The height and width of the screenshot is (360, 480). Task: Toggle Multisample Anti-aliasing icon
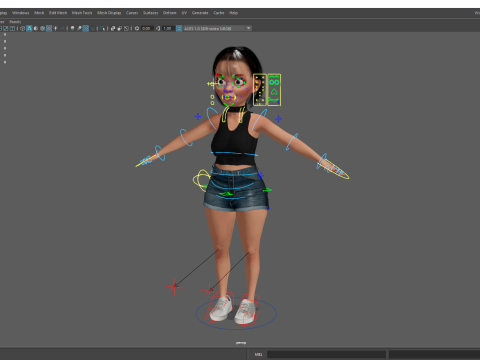coord(86,28)
